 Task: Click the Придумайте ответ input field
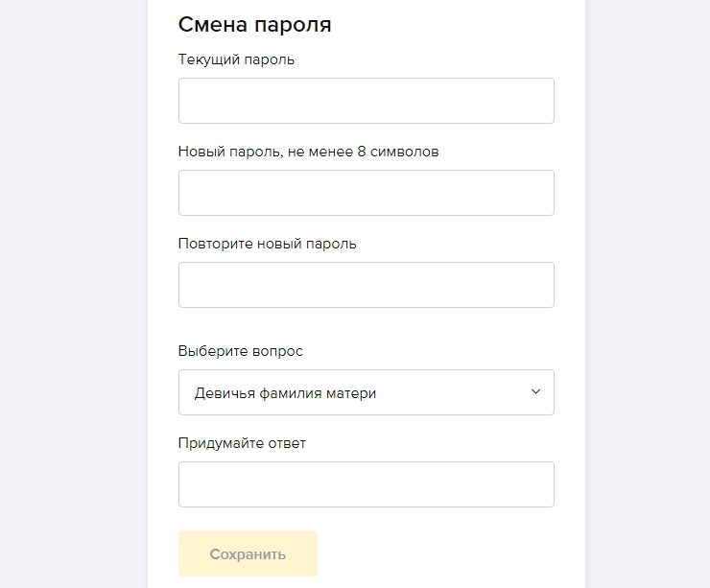[366, 484]
